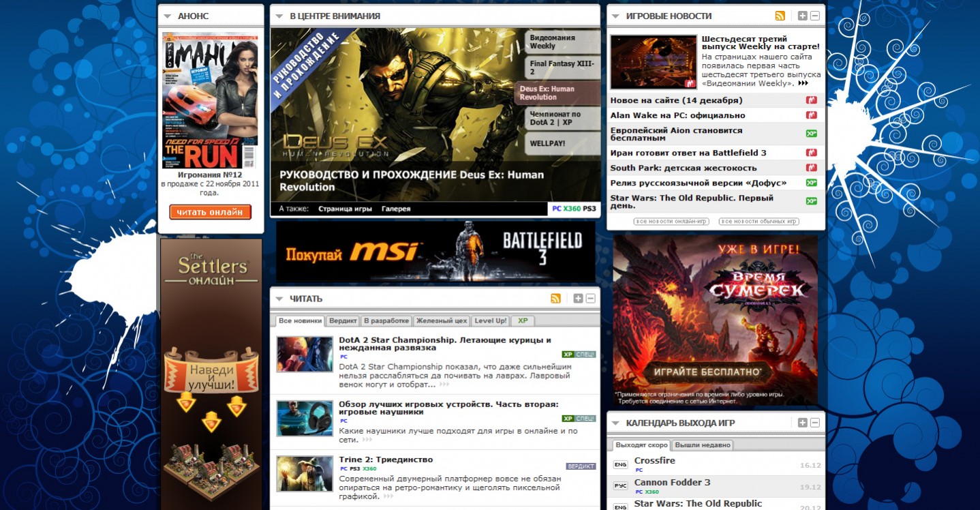Click the СПЕЦ badge on the headphones review article

point(585,419)
